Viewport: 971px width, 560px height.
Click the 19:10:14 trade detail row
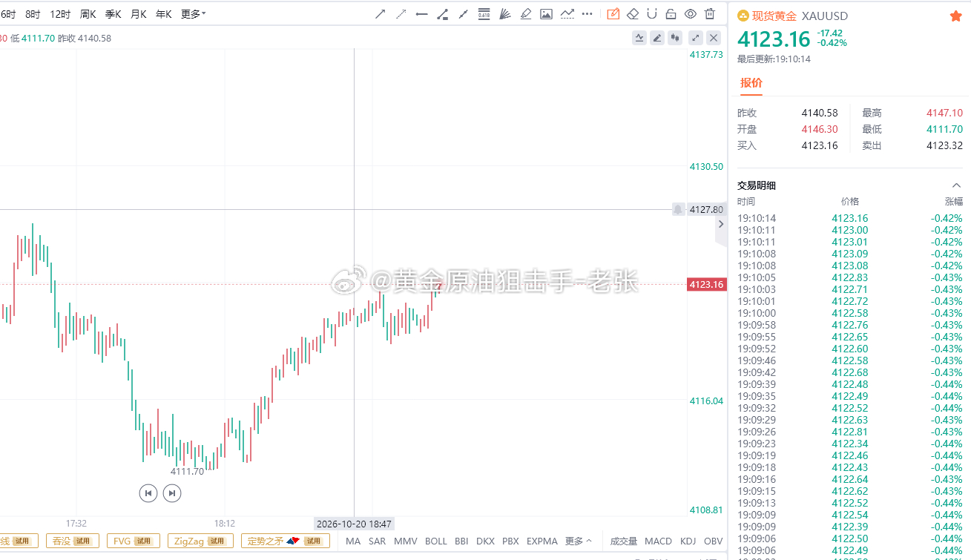850,218
